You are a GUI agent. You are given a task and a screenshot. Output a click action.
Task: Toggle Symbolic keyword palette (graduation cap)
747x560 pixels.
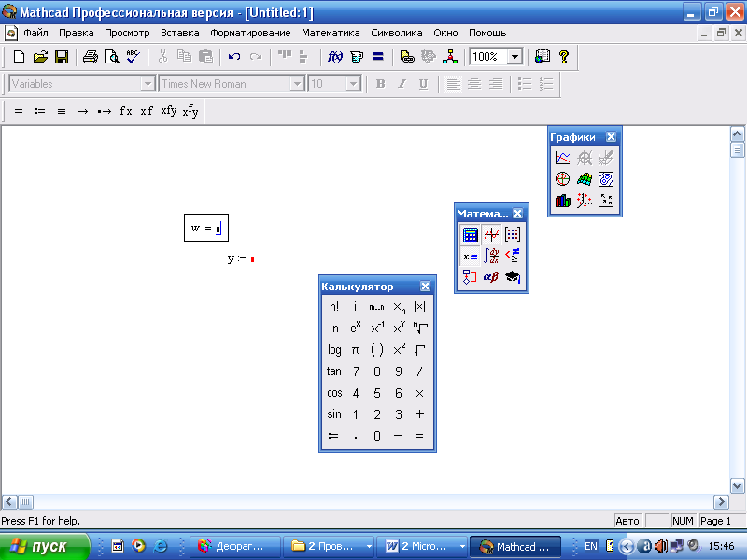pos(513,277)
